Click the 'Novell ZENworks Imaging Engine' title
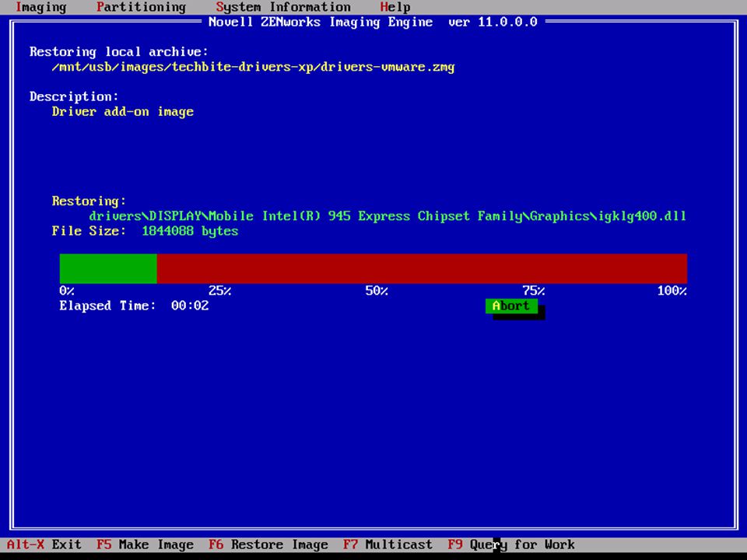This screenshot has height=560, width=747. coord(321,23)
